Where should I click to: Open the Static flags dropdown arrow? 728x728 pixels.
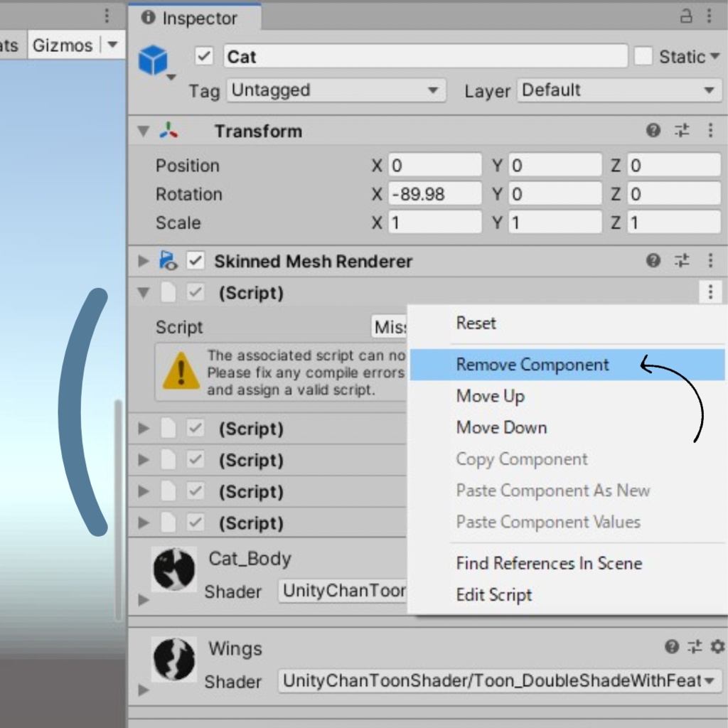(715, 56)
